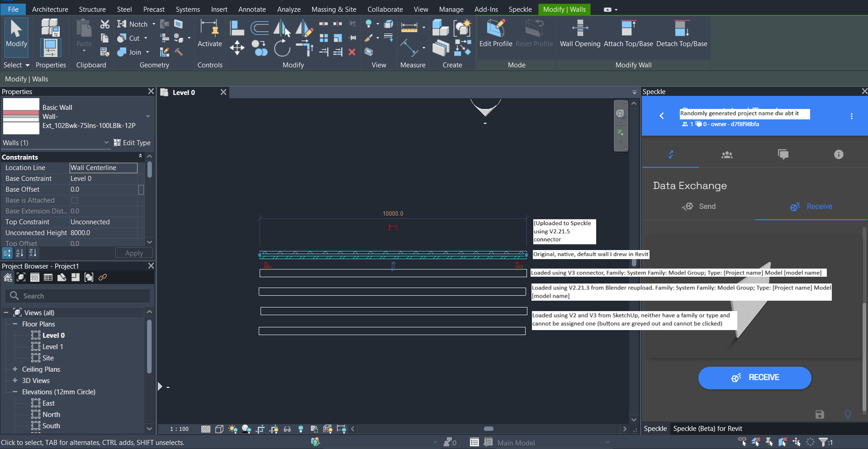Open the wall type selector dropdown
This screenshot has height=449, width=868.
coord(147,116)
